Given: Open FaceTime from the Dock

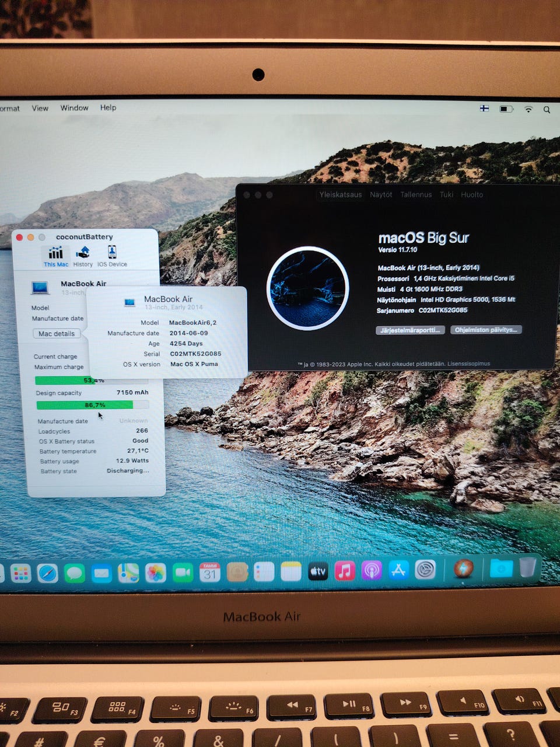Looking at the screenshot, I should pyautogui.click(x=183, y=573).
